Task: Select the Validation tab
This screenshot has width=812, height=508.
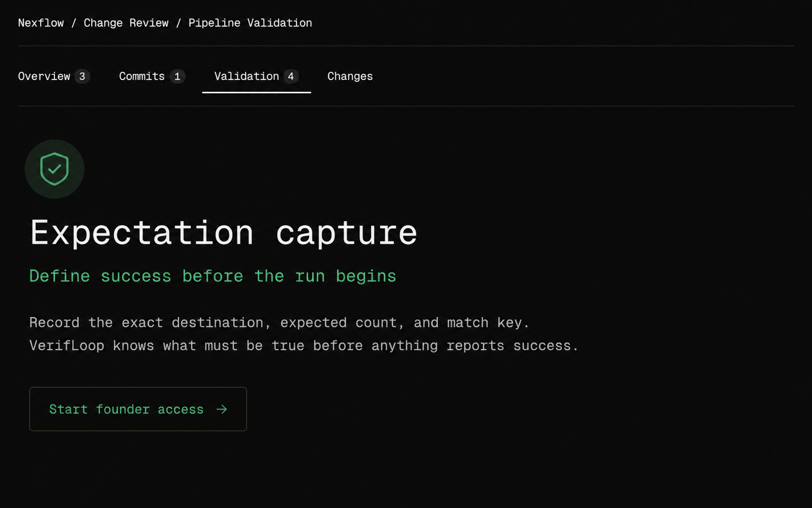Action: tap(256, 76)
